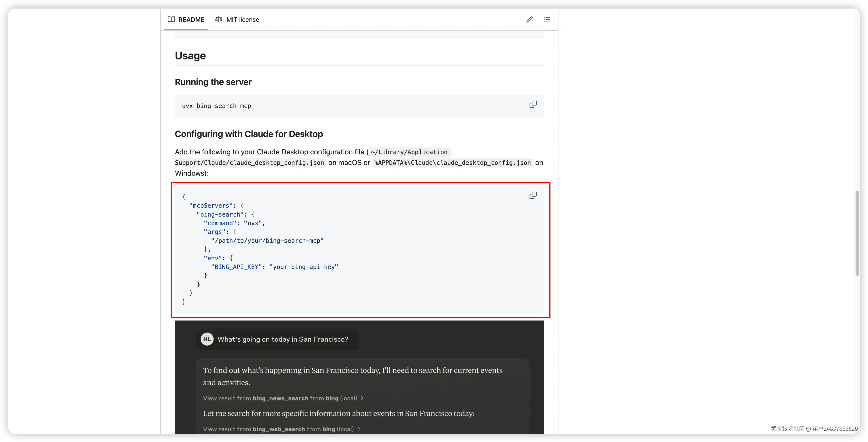The width and height of the screenshot is (868, 442).
Task: Open View result from bing_web_search
Action: point(278,429)
